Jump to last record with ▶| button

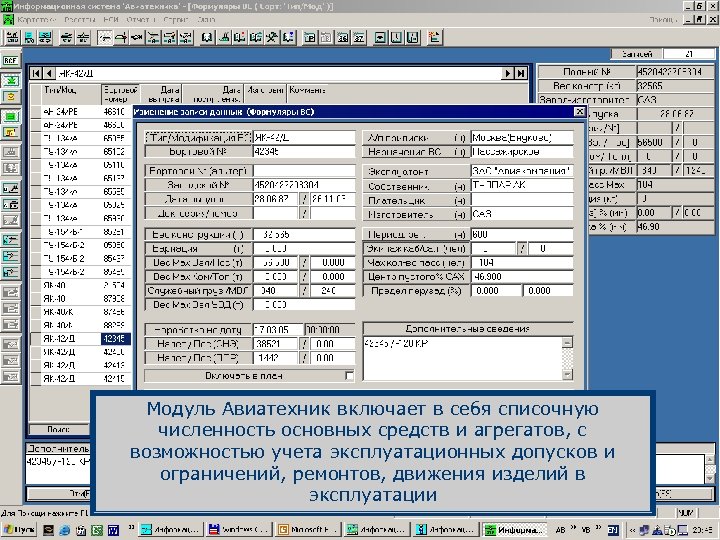point(521,73)
